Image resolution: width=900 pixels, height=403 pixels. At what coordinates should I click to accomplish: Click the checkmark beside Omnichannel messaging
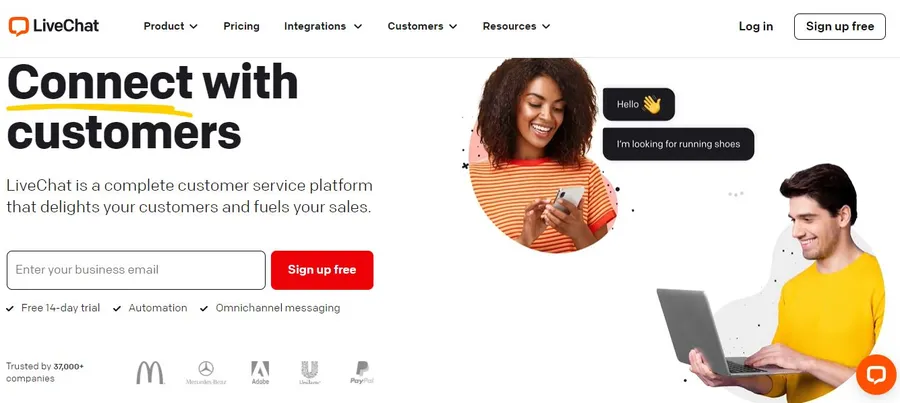coord(204,309)
